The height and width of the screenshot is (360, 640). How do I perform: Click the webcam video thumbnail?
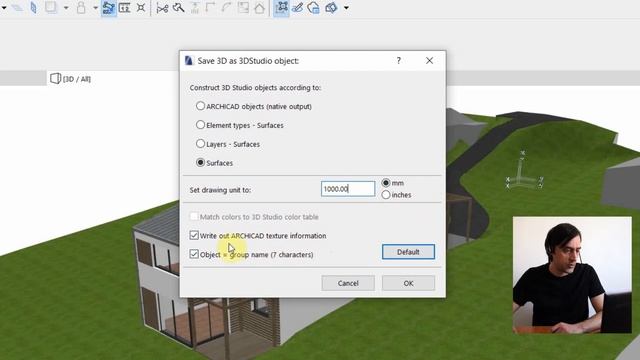pyautogui.click(x=572, y=275)
